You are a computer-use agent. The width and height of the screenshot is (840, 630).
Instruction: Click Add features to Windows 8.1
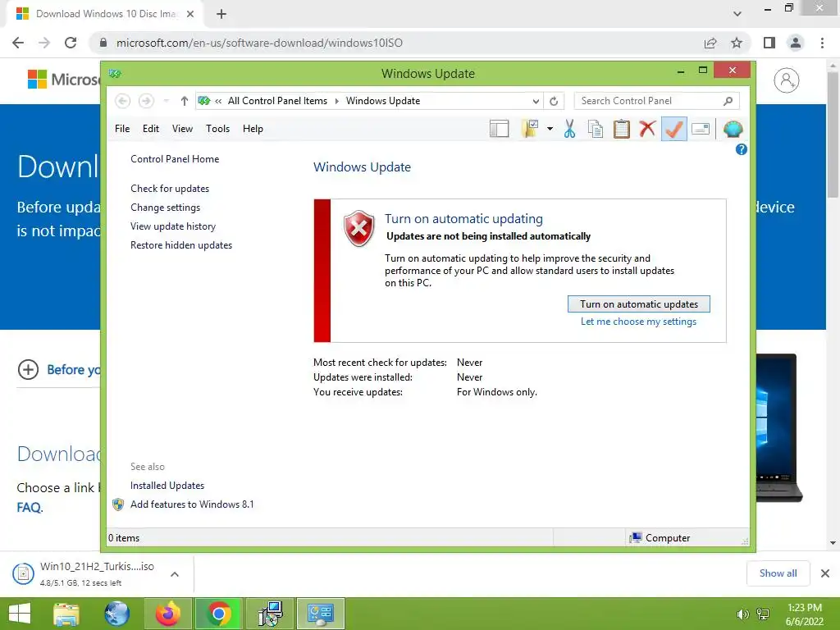tap(192, 504)
